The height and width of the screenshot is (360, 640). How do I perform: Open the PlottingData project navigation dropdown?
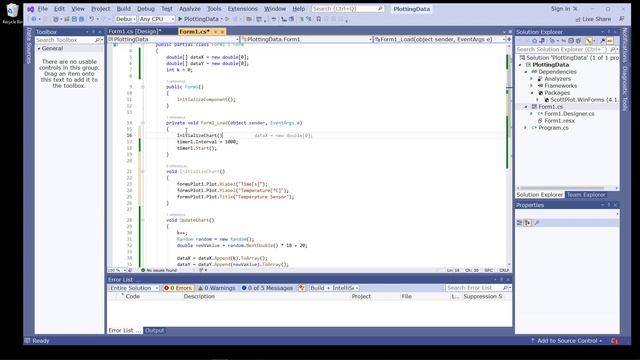173,39
